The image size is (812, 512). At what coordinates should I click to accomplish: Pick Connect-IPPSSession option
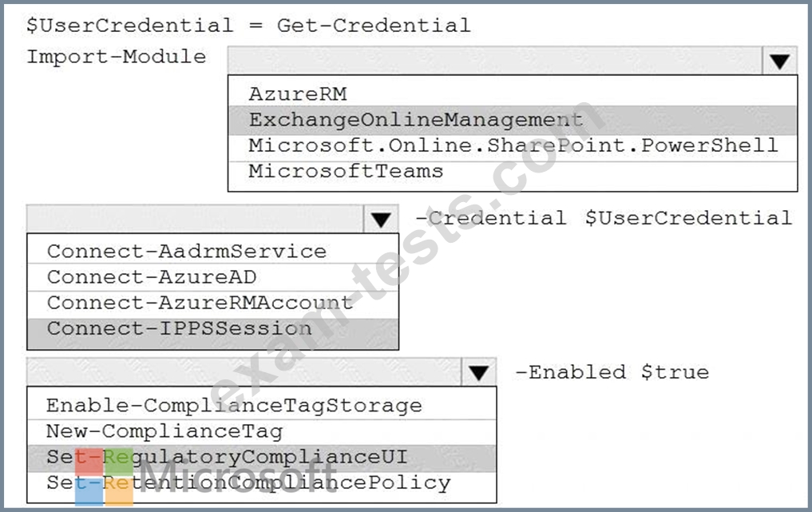tap(180, 328)
